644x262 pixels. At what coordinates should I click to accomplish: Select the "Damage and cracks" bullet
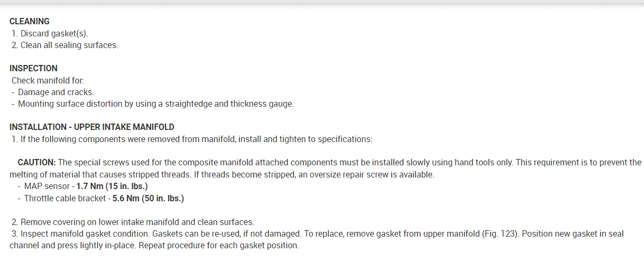click(56, 92)
